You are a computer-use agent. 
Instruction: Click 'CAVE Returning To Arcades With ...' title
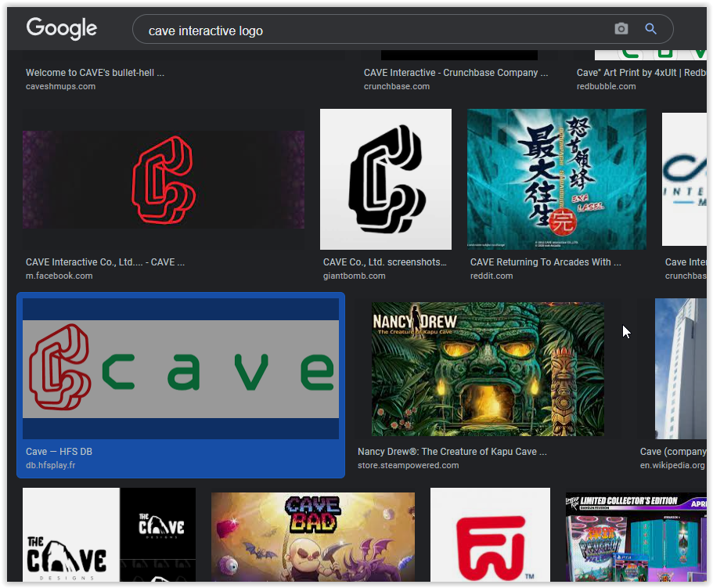coord(546,262)
